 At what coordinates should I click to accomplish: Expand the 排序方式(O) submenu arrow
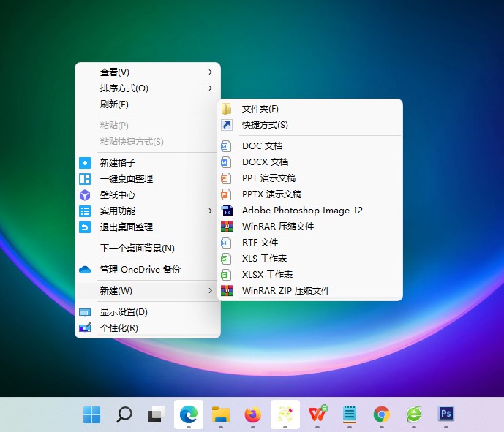pos(210,88)
